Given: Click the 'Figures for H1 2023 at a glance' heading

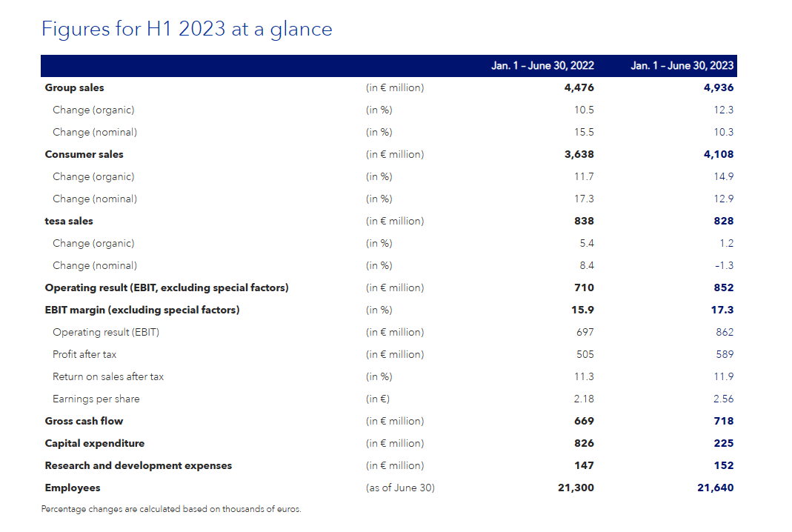Looking at the screenshot, I should pos(187,29).
